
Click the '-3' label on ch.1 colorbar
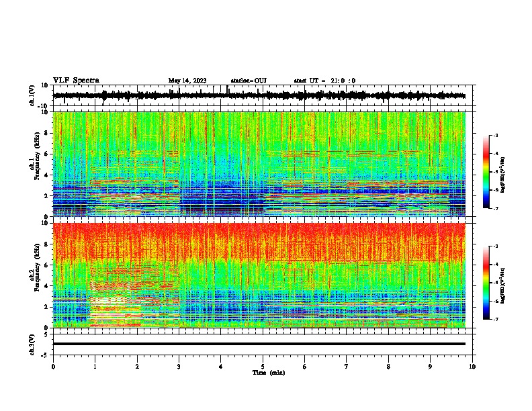click(x=496, y=136)
